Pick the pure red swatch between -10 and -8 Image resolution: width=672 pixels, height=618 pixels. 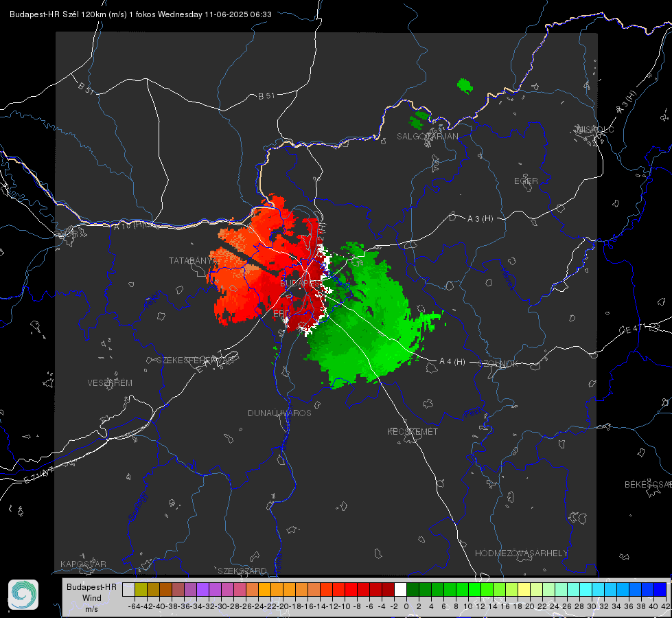351,589
